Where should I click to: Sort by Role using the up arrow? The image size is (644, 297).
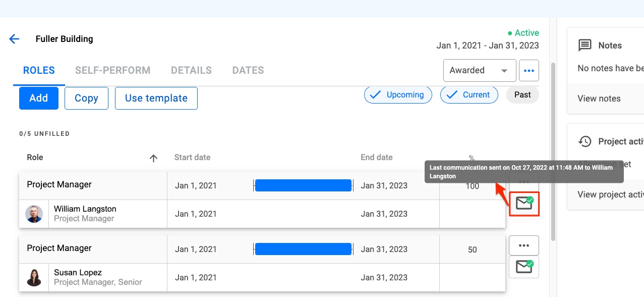click(x=154, y=158)
